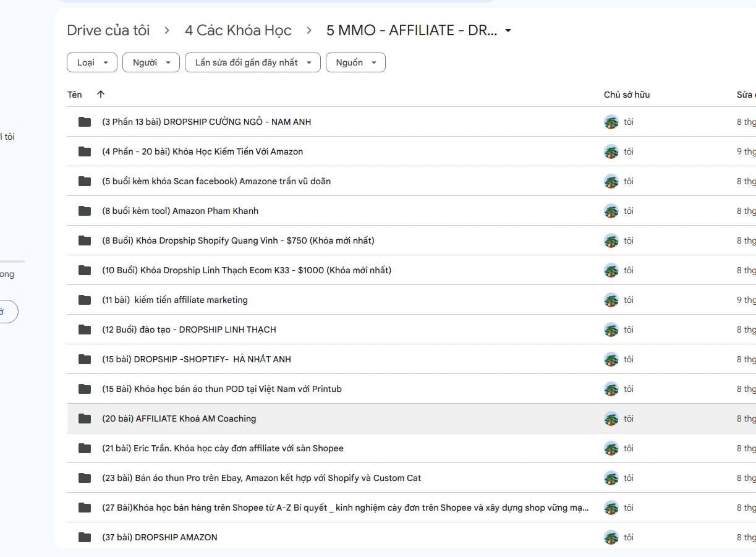Open the Người filter dropdown
756x557 pixels.
(x=151, y=62)
